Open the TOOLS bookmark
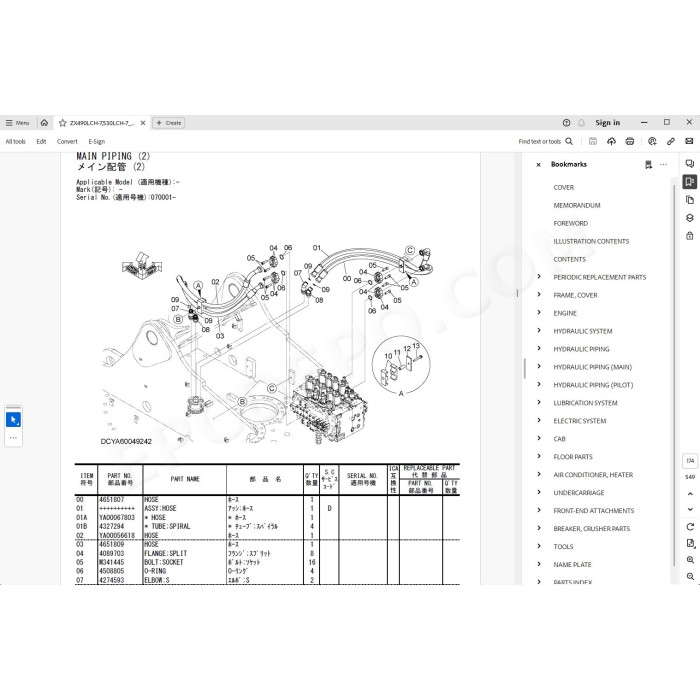This screenshot has height=700, width=700. click(563, 546)
